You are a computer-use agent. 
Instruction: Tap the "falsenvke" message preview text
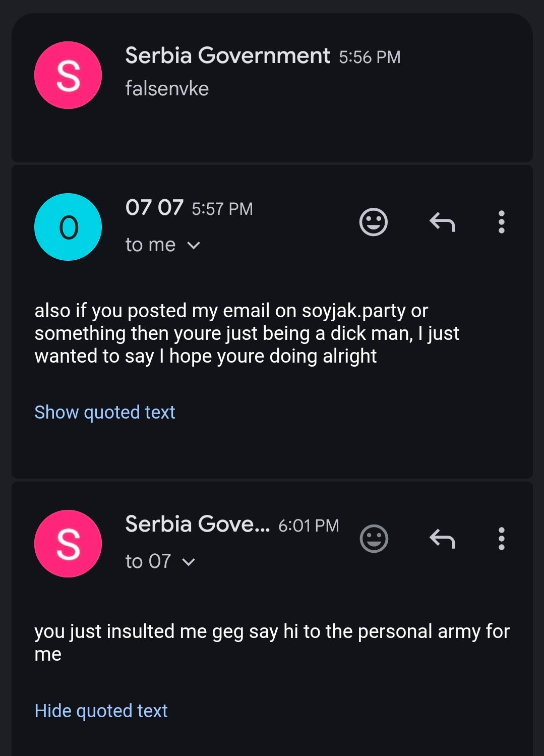[x=167, y=89]
